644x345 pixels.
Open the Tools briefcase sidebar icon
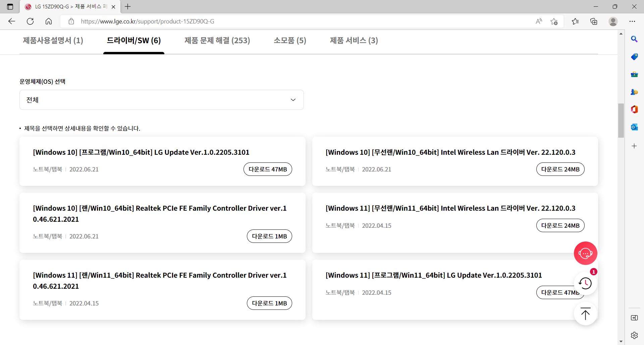tap(634, 74)
